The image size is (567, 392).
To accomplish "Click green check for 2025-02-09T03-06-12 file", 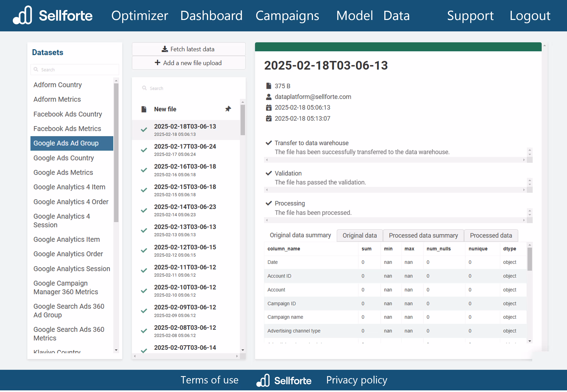I will [x=144, y=311].
